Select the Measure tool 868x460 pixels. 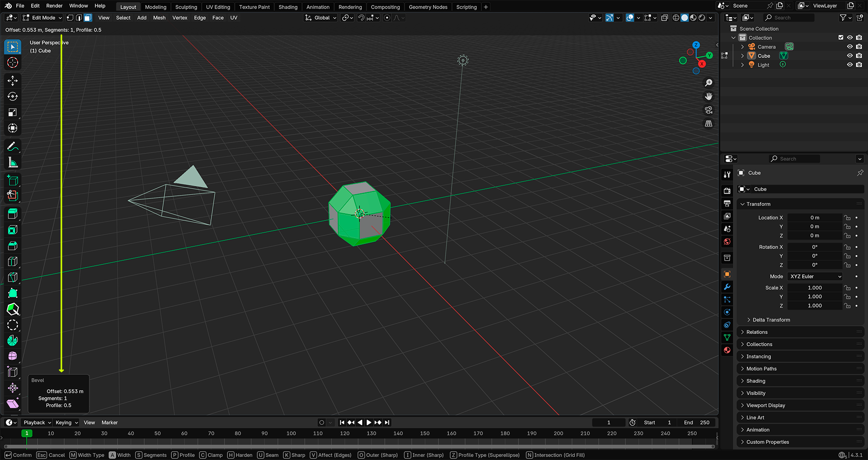click(x=13, y=162)
